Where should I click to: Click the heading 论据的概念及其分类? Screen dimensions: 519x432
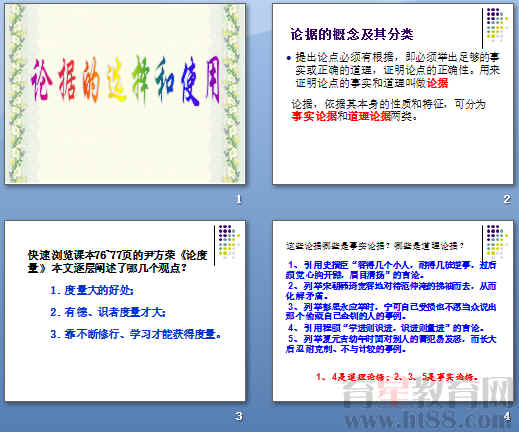point(352,34)
